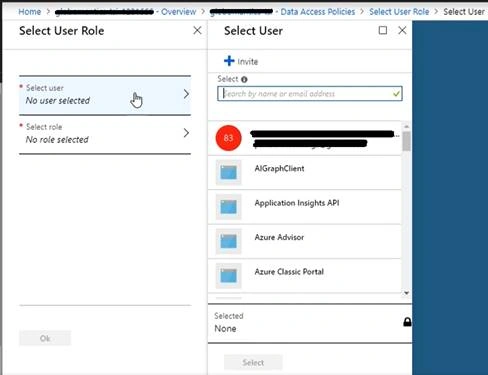Click the AIGraphClient application icon

[x=228, y=172]
